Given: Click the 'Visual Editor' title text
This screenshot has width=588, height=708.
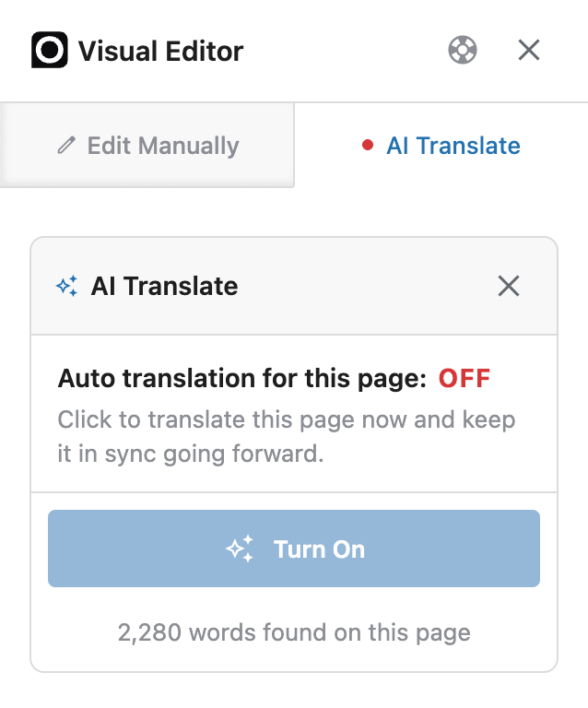Looking at the screenshot, I should click(160, 51).
